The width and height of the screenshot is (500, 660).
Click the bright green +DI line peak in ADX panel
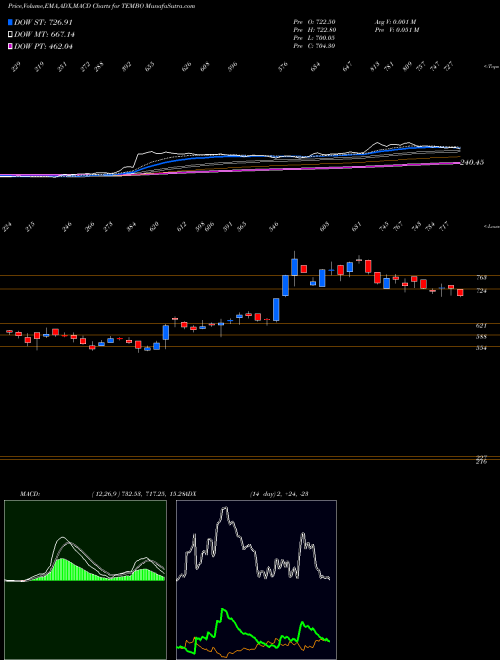coord(223,609)
